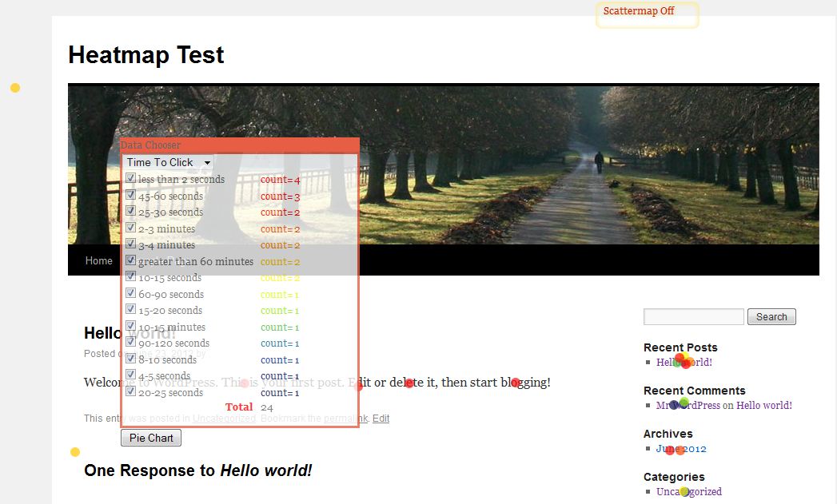The width and height of the screenshot is (837, 504).
Task: Toggle the '15-20 seconds' checkbox
Action: click(130, 309)
